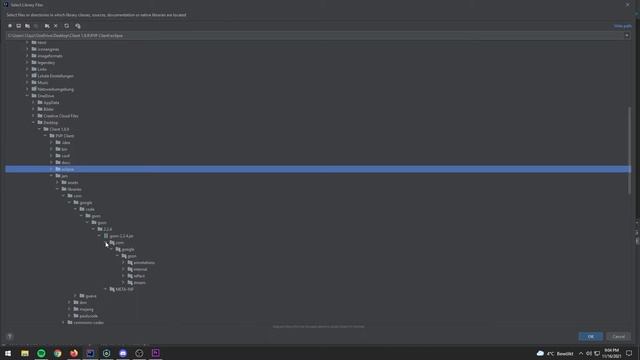
Task: Create a New Folder via toolbar
Action: tap(47, 26)
